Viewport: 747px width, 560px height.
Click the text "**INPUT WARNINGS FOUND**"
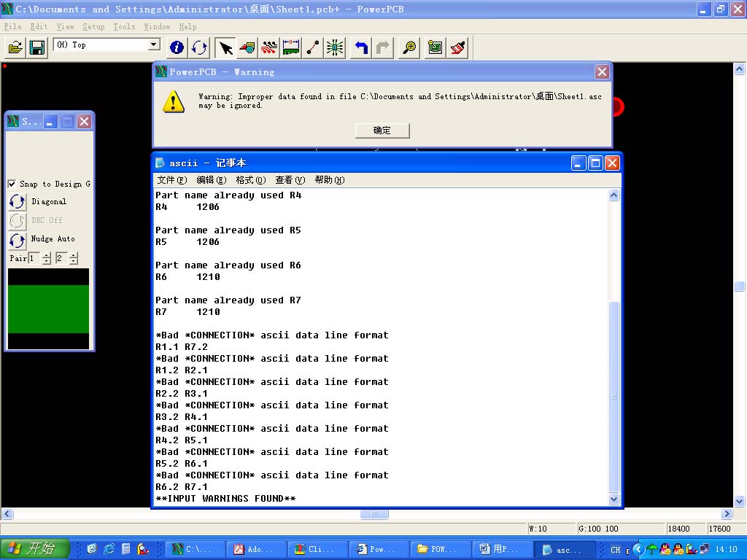225,499
